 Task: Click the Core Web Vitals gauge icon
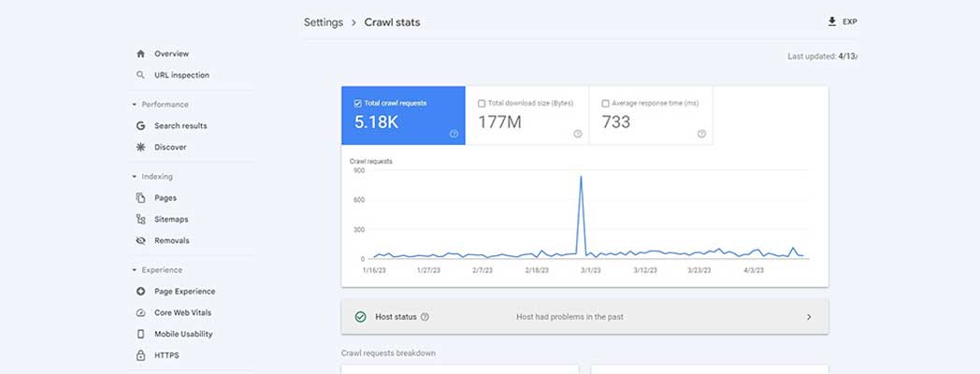[140, 312]
